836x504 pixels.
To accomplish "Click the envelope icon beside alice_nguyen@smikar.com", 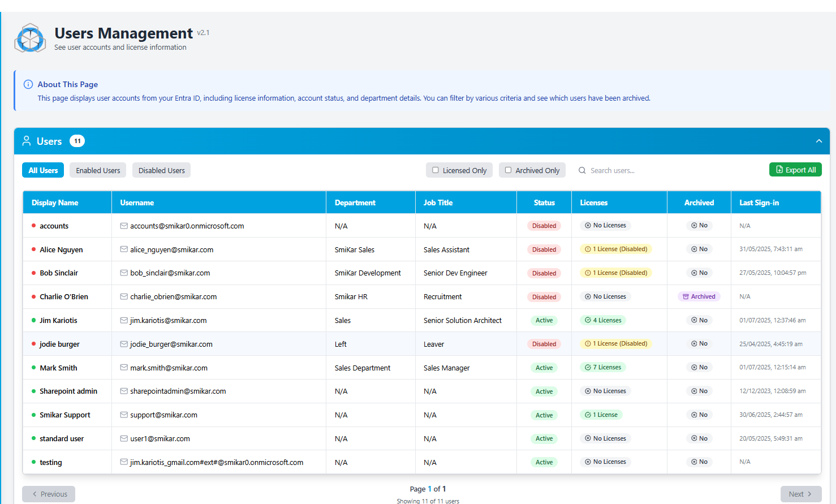I will (124, 249).
